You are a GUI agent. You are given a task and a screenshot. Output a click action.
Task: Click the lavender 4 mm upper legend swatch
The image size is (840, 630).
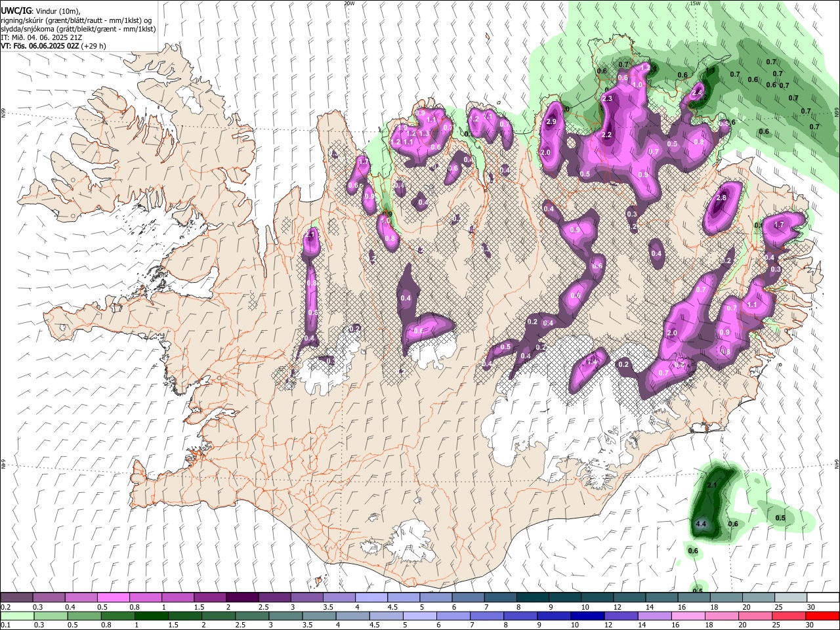[x=370, y=598]
